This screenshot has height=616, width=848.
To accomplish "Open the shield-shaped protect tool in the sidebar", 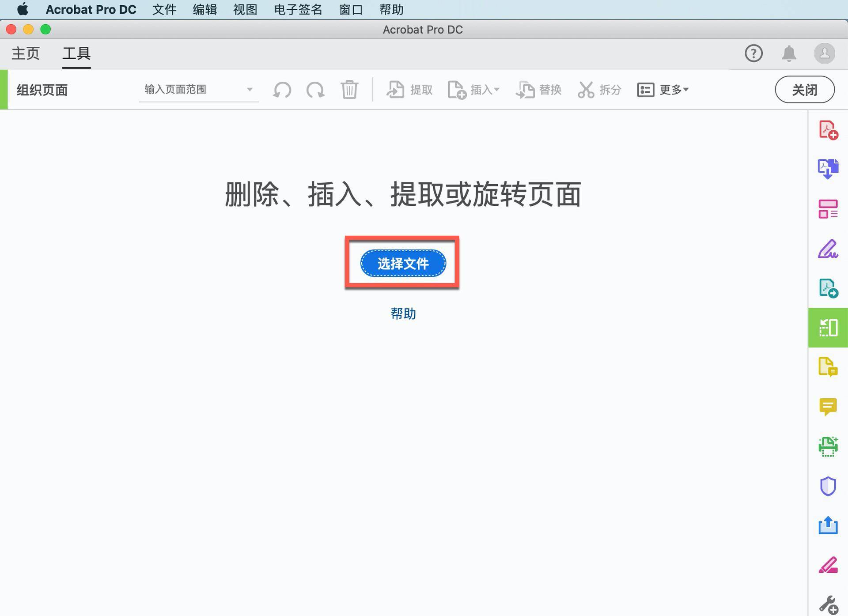I will (x=828, y=487).
